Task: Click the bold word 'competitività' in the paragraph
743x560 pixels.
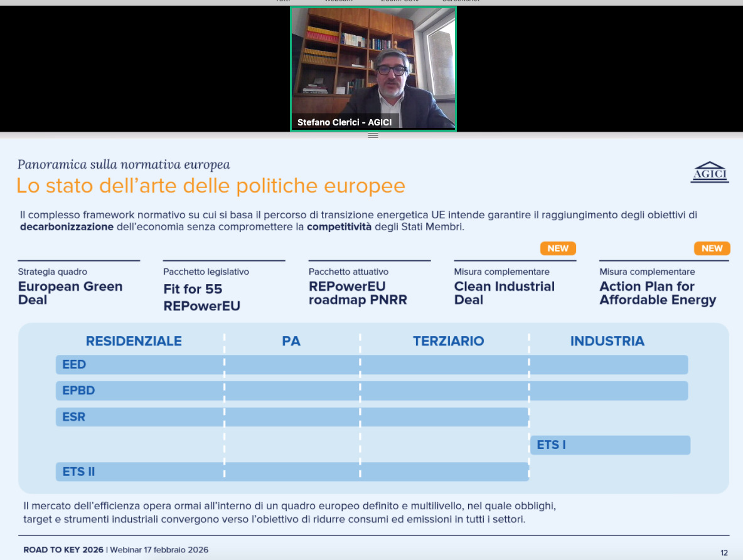Action: coord(339,227)
